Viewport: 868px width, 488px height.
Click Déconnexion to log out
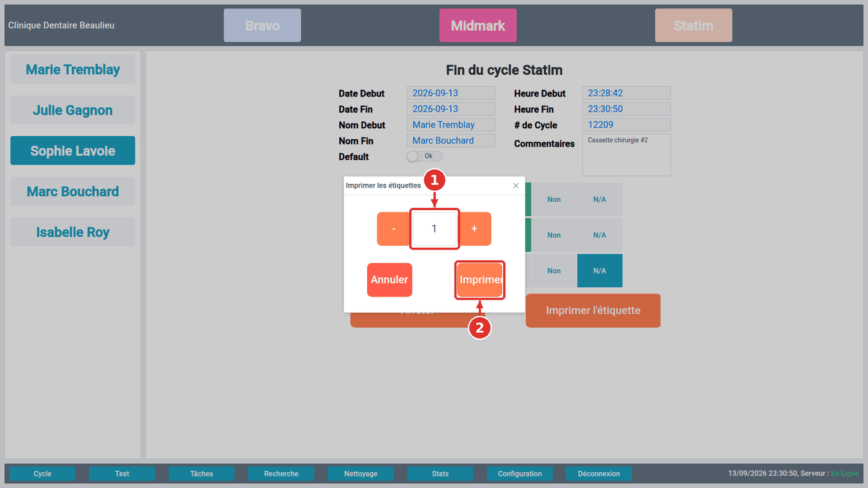599,474
